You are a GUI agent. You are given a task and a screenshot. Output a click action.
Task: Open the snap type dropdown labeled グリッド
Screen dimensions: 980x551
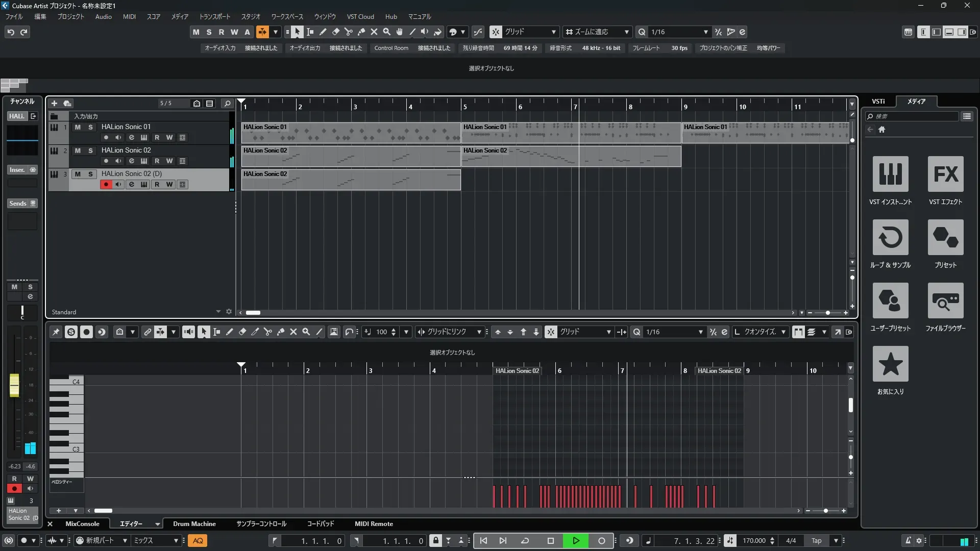(553, 32)
